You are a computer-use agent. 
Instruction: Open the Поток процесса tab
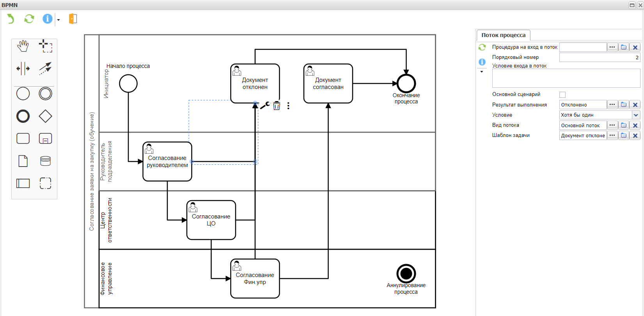[503, 35]
